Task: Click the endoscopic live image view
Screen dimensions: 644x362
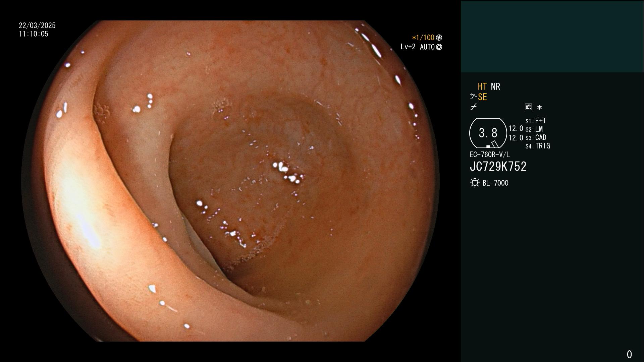Action: (230, 181)
